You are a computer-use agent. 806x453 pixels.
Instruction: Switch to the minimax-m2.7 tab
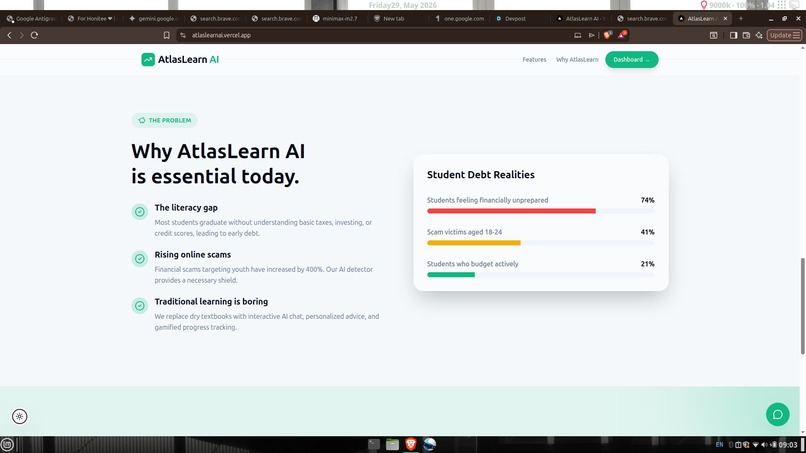[x=337, y=19]
